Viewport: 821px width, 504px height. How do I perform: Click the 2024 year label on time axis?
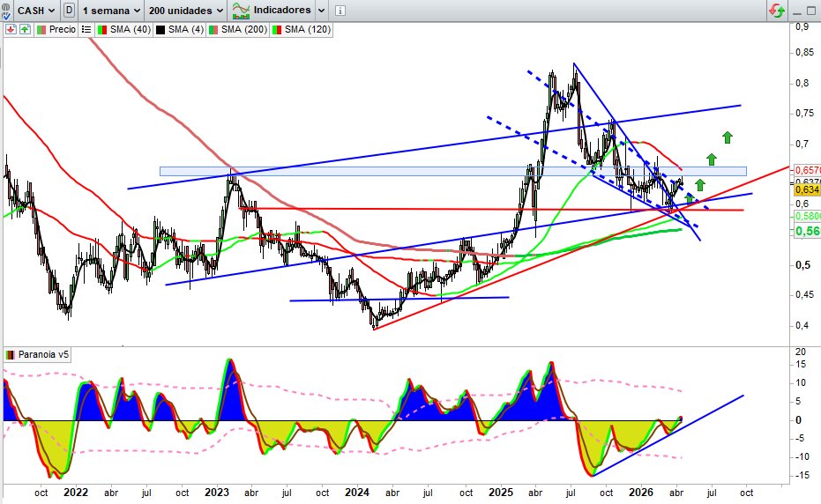point(357,493)
